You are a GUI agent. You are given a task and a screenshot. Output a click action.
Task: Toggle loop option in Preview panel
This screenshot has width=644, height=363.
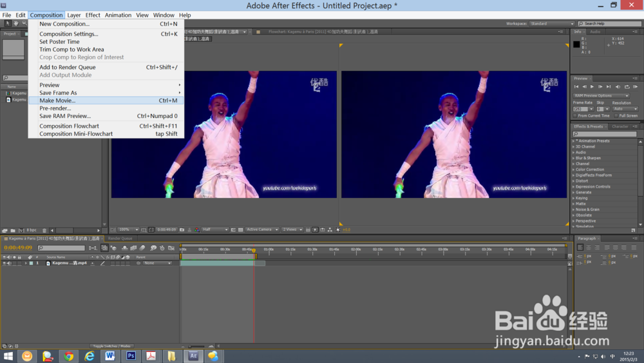[x=627, y=87]
